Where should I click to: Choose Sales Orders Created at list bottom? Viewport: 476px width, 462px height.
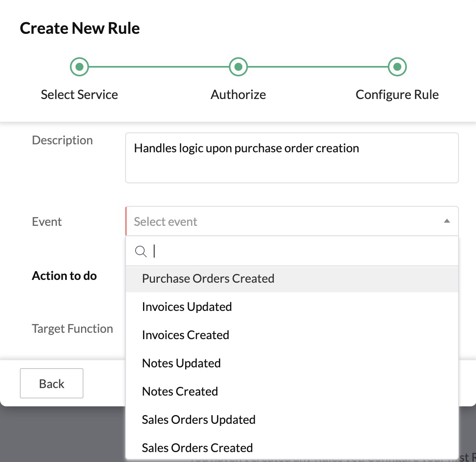[x=197, y=448]
